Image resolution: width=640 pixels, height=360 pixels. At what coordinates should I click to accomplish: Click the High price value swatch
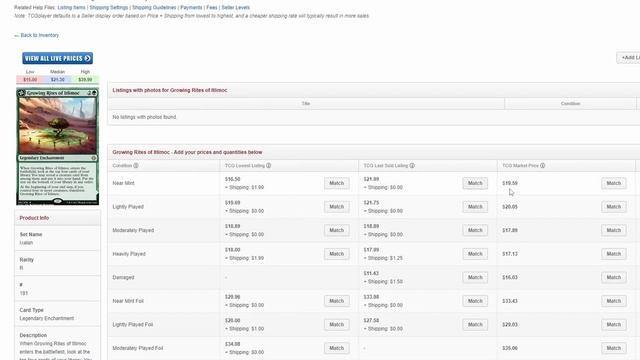(85, 80)
